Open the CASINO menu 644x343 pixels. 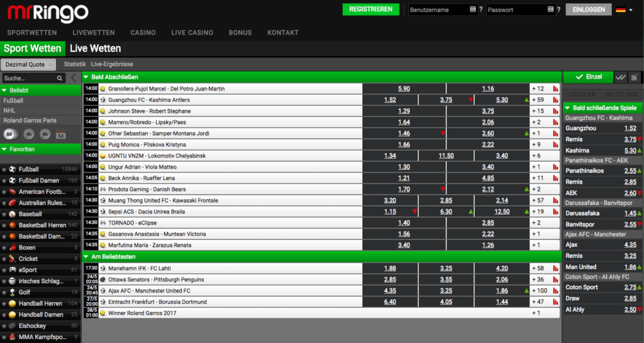tap(143, 33)
